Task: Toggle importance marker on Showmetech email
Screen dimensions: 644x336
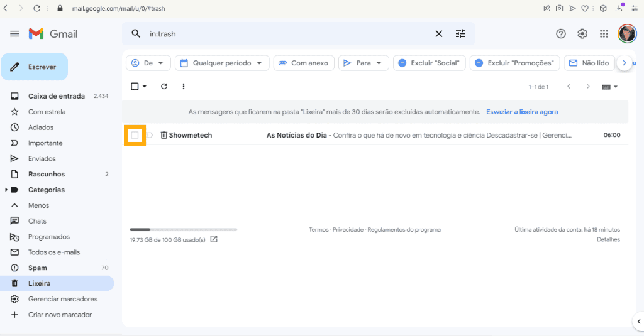Action: [150, 135]
